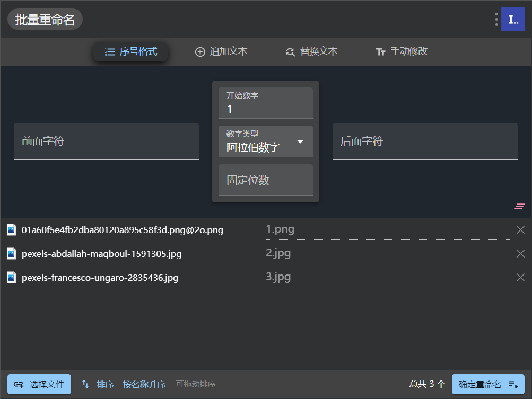
Task: Select file name pexels-abdallah-maqboul-1591305.jpg
Action: point(101,254)
